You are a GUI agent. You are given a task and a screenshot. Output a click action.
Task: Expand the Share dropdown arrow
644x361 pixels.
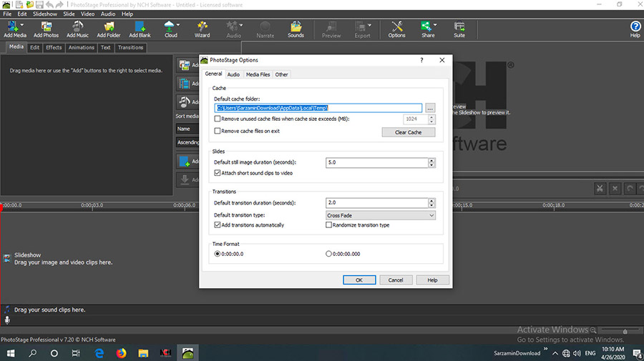point(435,25)
